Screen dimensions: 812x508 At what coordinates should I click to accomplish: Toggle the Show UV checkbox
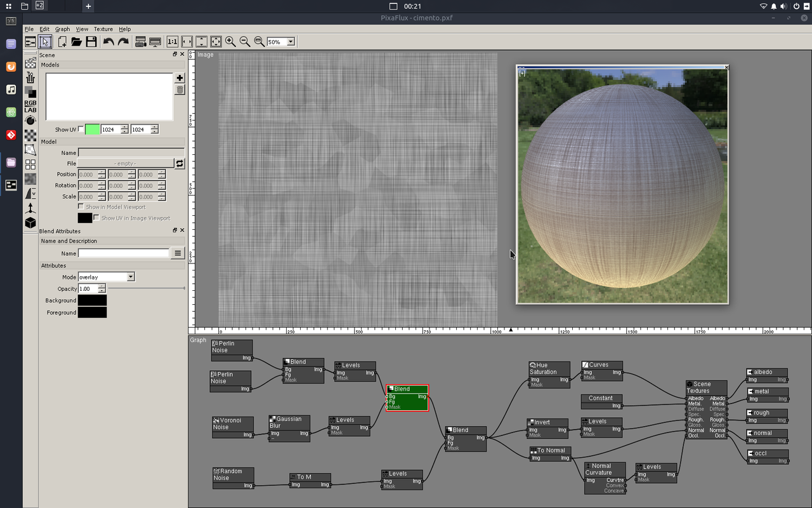[81, 130]
